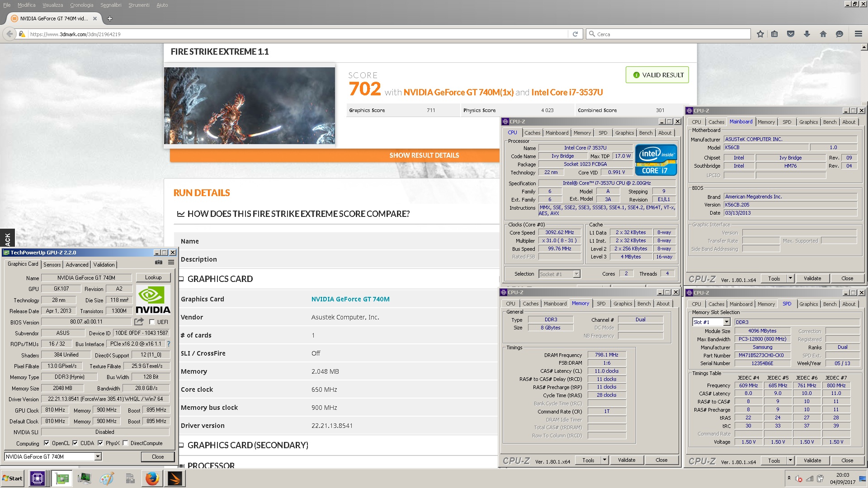868x488 pixels.
Task: Click the GPU-Z BIOS export share icon
Action: 139,322
